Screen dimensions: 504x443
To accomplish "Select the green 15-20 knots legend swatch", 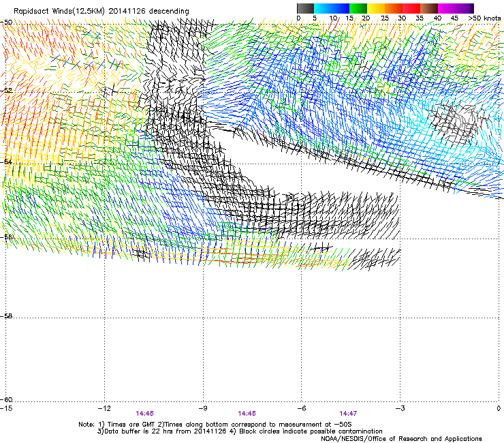I will pyautogui.click(x=358, y=8).
